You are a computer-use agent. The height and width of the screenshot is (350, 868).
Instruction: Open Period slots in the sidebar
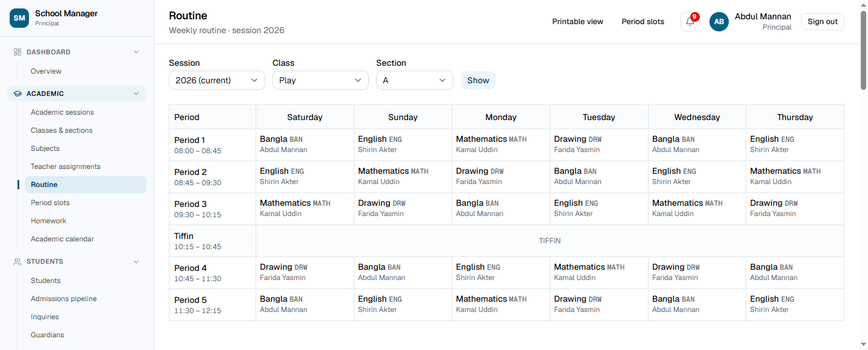coord(85,203)
